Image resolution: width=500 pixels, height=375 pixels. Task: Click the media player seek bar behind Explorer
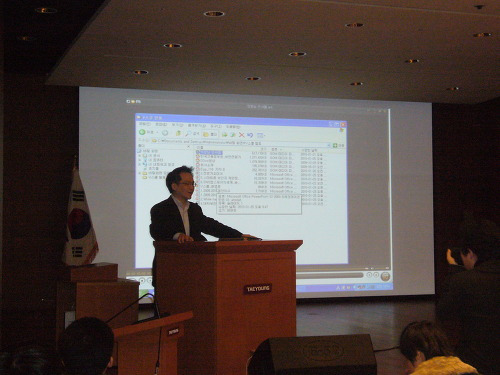[329, 275]
